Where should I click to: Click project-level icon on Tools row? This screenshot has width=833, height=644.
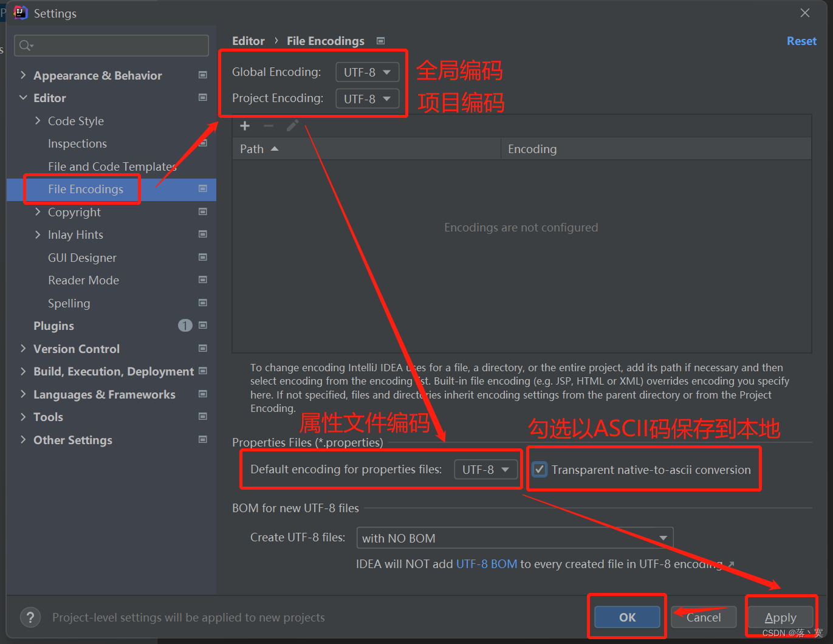pyautogui.click(x=203, y=417)
